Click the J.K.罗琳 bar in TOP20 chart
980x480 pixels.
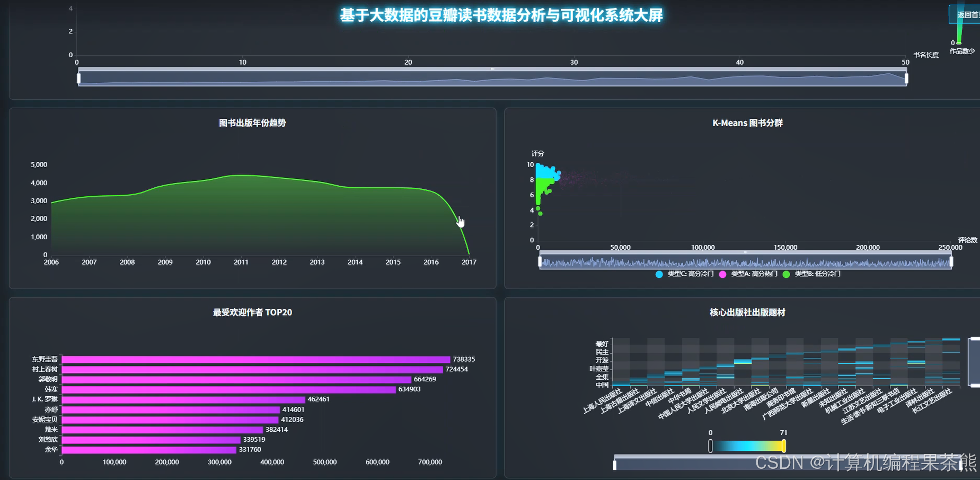click(x=183, y=399)
